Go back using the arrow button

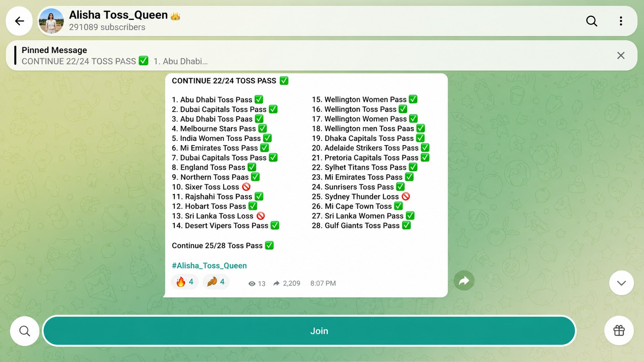19,21
